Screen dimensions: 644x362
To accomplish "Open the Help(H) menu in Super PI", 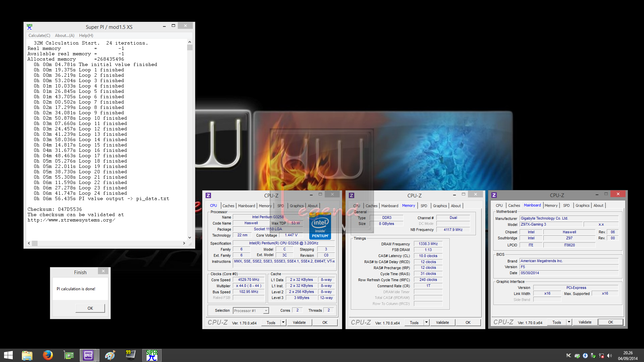I will [x=86, y=36].
